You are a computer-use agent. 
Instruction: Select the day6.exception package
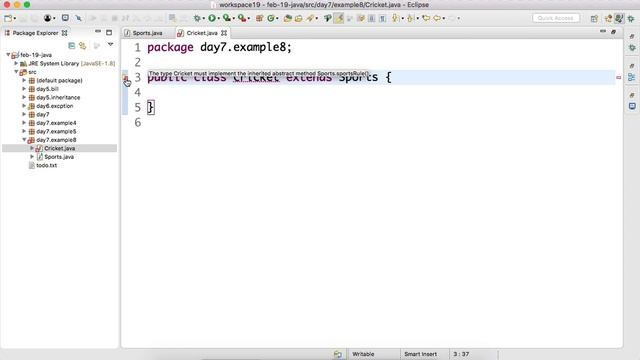coord(54,106)
